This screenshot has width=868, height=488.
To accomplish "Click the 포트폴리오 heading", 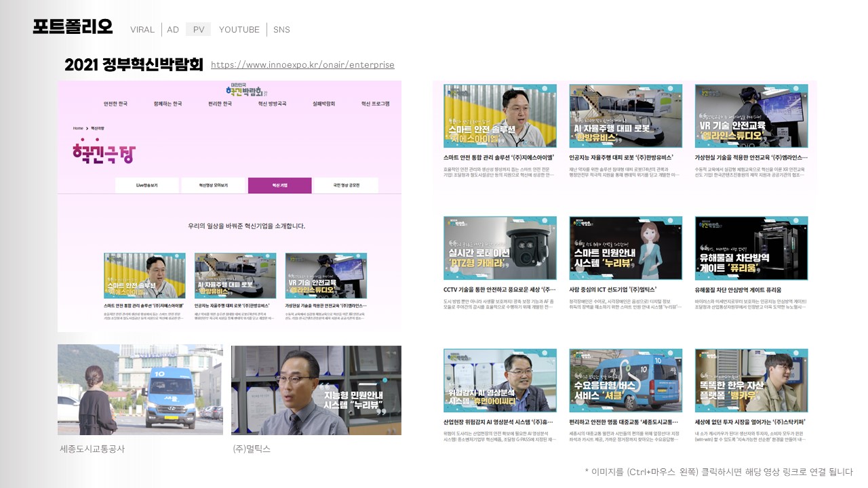I will (73, 26).
